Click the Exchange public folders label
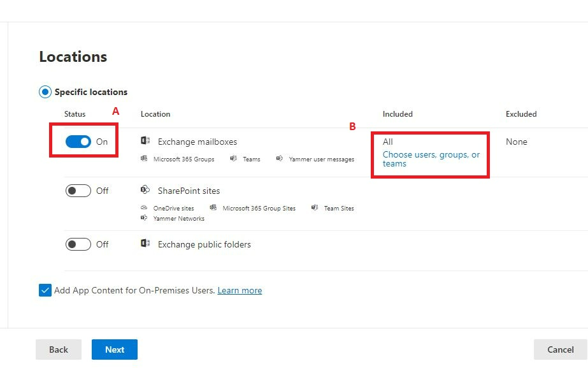The image size is (588, 368). coord(204,244)
